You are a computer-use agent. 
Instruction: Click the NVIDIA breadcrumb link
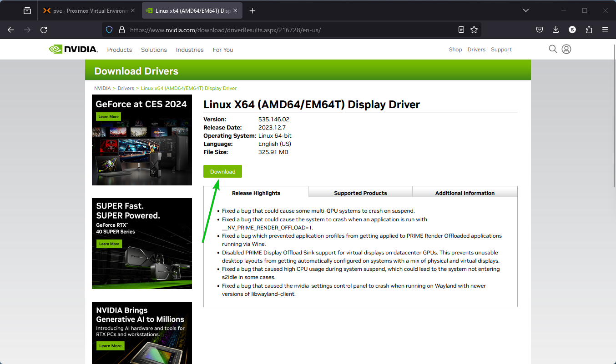click(102, 88)
